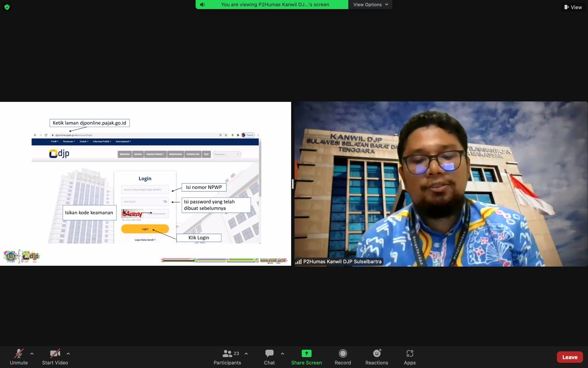Open the Chat panel
The height and width of the screenshot is (368, 588).
(269, 354)
